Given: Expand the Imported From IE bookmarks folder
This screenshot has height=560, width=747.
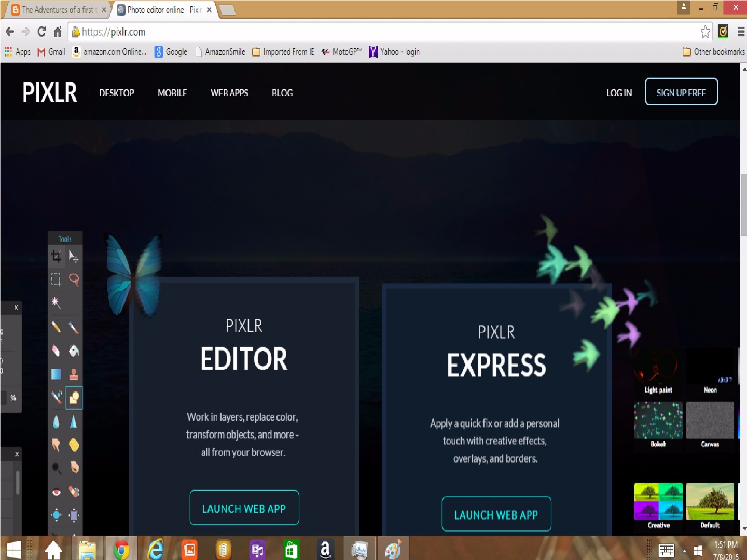Looking at the screenshot, I should pos(283,52).
